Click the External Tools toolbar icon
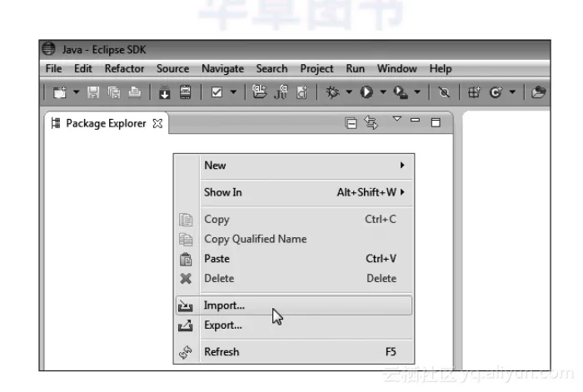This screenshot has width=583, height=392. pos(401,92)
